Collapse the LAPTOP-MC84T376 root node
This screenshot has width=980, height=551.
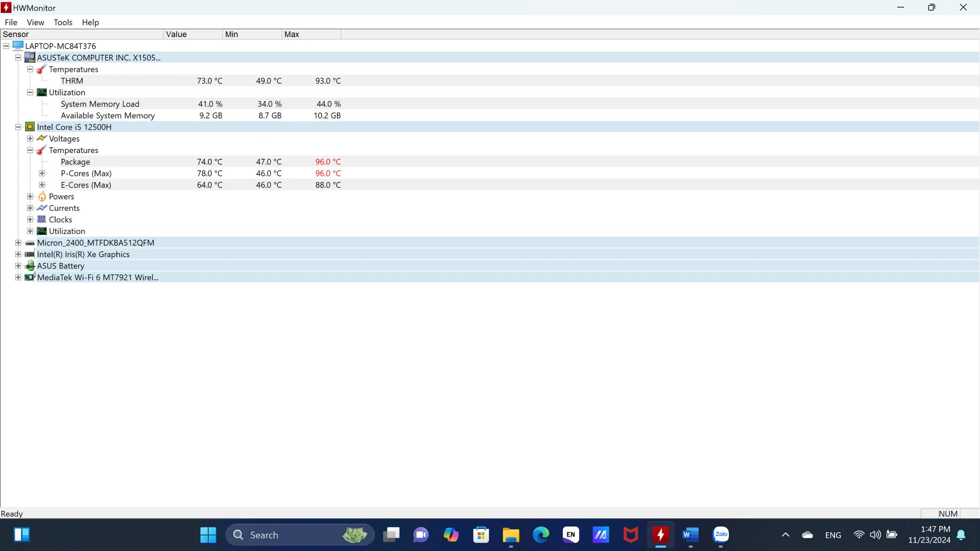tap(6, 46)
